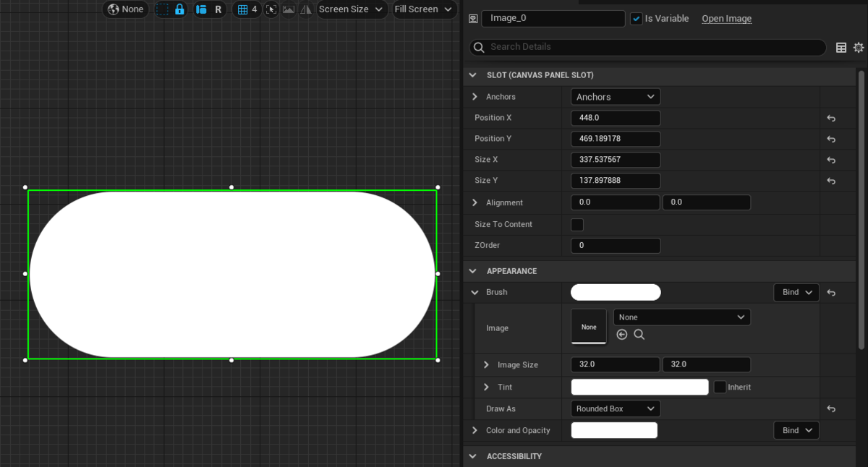Collapse the Accessibility section
Viewport: 868px width, 467px height.
473,456
